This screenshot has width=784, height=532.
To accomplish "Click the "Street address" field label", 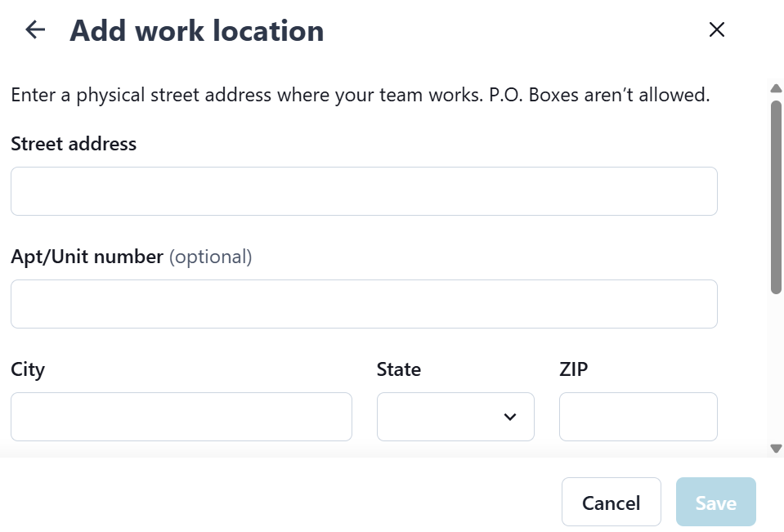I will click(x=74, y=144).
